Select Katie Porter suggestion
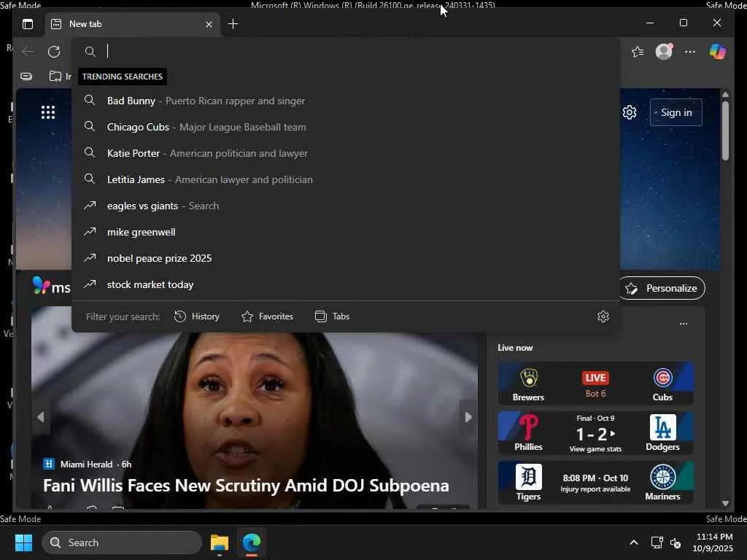This screenshot has width=747, height=560. [x=346, y=153]
